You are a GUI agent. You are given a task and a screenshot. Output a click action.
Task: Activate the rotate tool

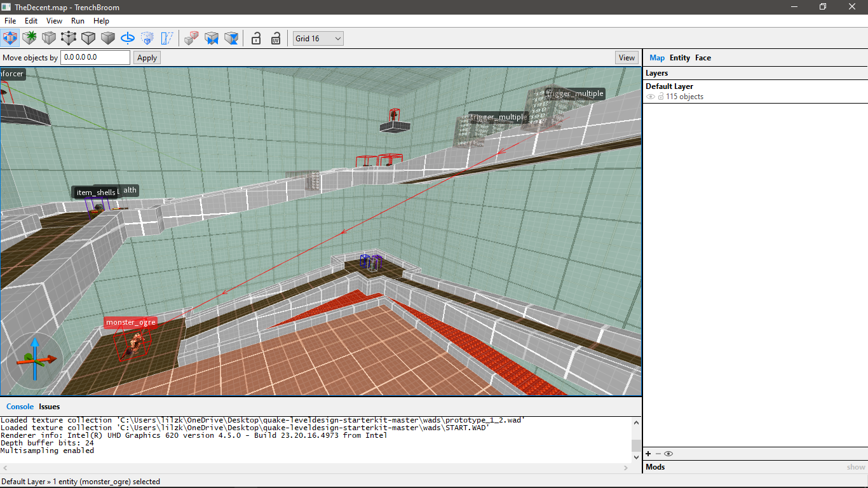[128, 38]
